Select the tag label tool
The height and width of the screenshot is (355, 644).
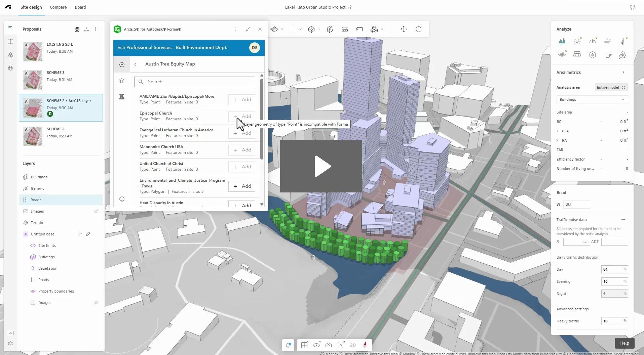pyautogui.click(x=359, y=29)
